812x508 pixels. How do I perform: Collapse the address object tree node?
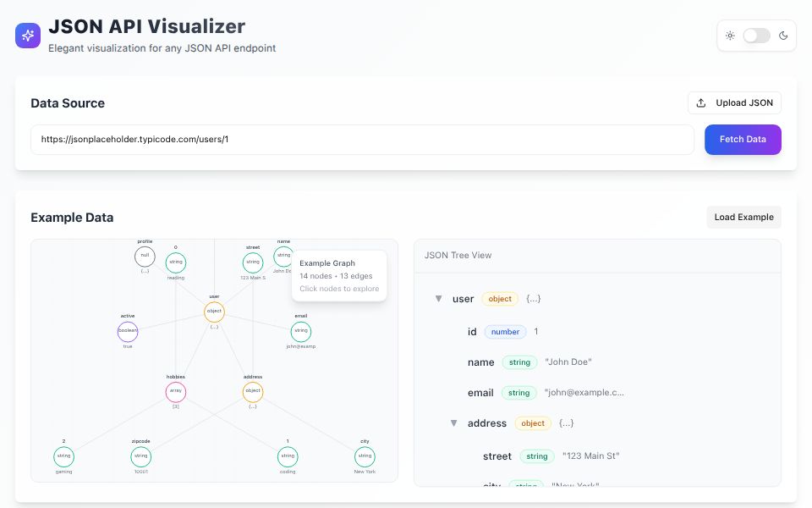453,423
